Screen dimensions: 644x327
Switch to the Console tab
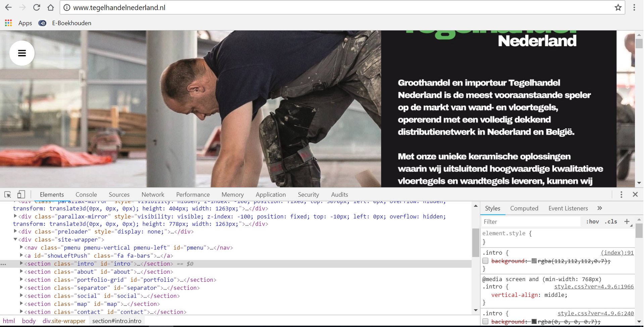(86, 195)
